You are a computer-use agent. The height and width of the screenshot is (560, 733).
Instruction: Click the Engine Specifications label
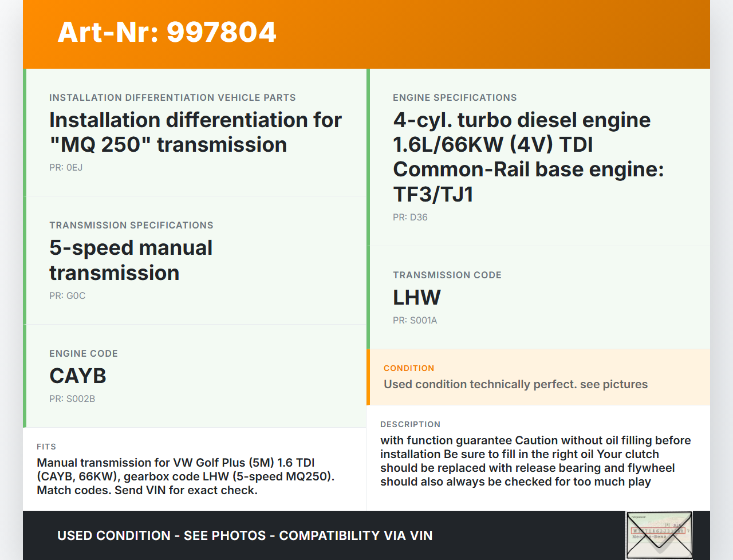455,98
